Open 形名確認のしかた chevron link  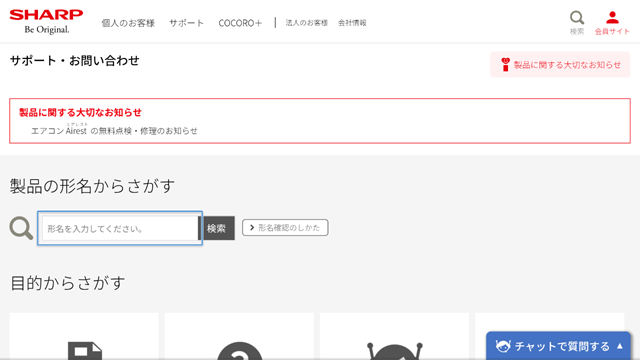coord(285,227)
